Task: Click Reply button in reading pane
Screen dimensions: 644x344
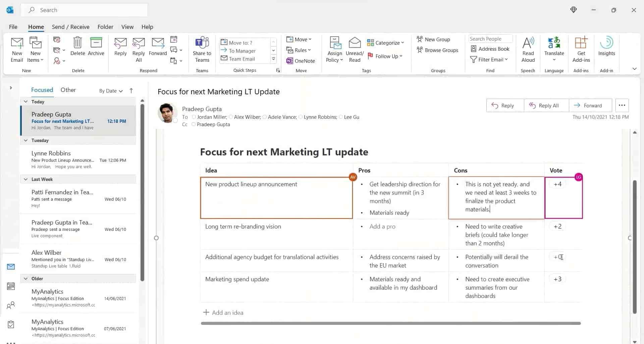Action: (505, 105)
